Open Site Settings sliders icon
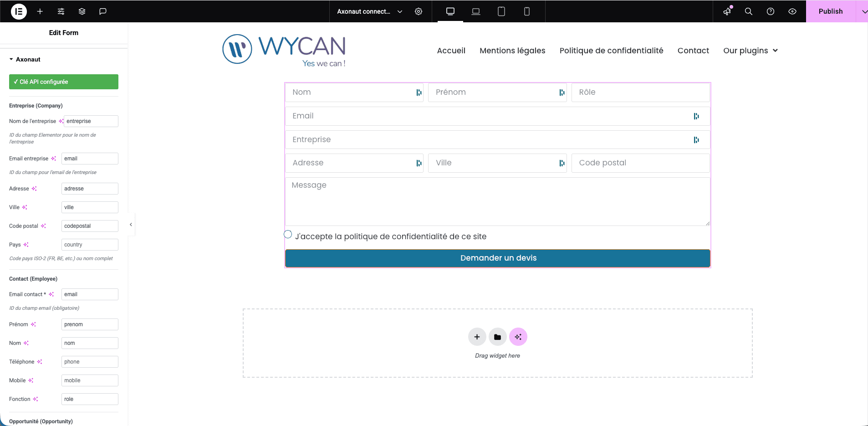The image size is (868, 426). [61, 11]
